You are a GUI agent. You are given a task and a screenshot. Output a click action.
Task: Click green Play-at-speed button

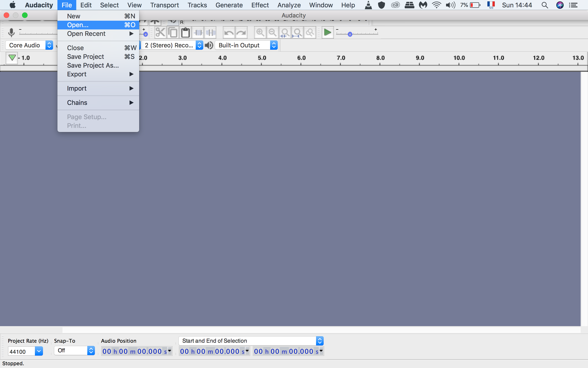pos(328,32)
